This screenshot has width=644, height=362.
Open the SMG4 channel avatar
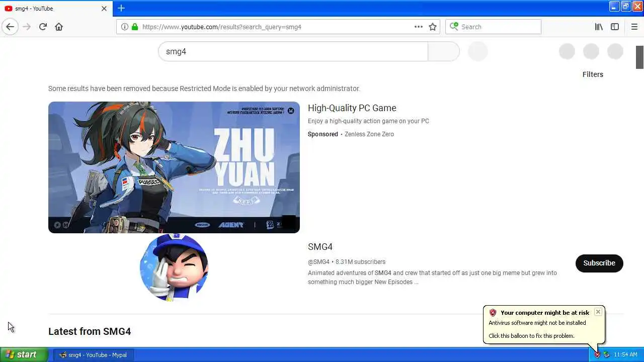[x=174, y=267]
